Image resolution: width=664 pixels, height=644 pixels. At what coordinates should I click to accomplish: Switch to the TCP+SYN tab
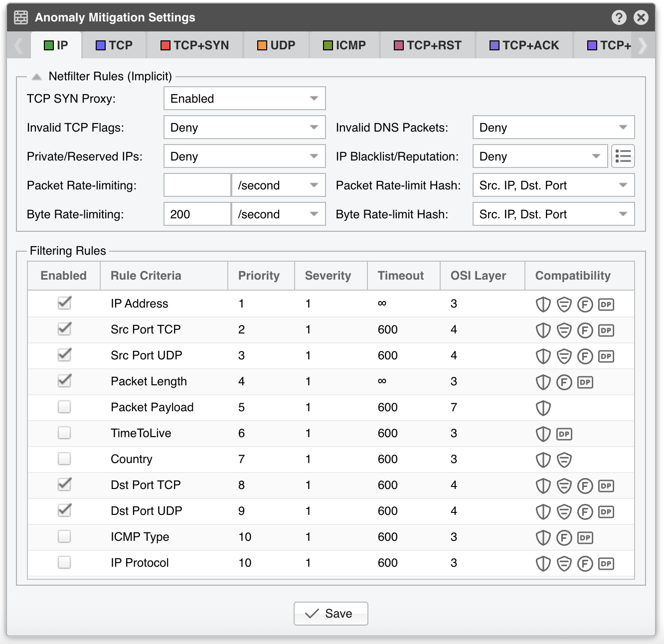pos(195,45)
